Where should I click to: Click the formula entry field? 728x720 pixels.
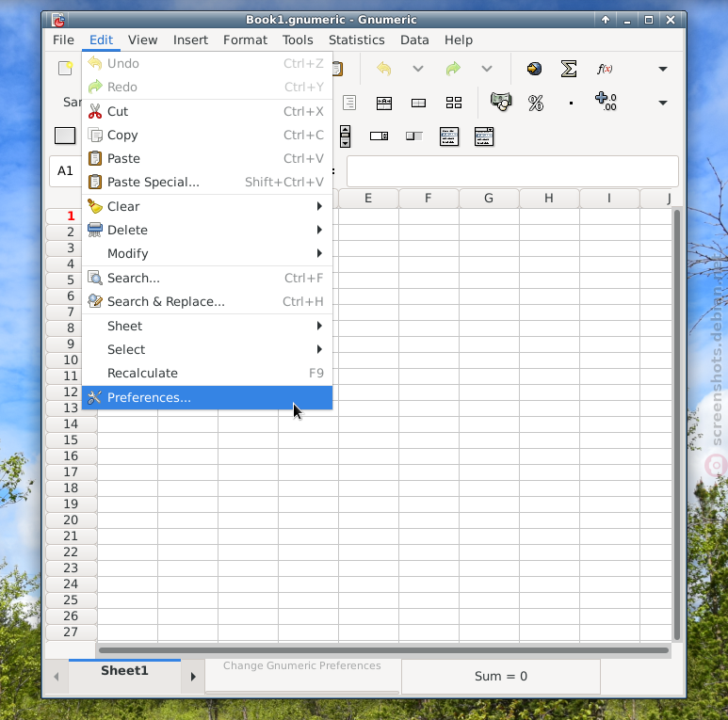click(512, 170)
